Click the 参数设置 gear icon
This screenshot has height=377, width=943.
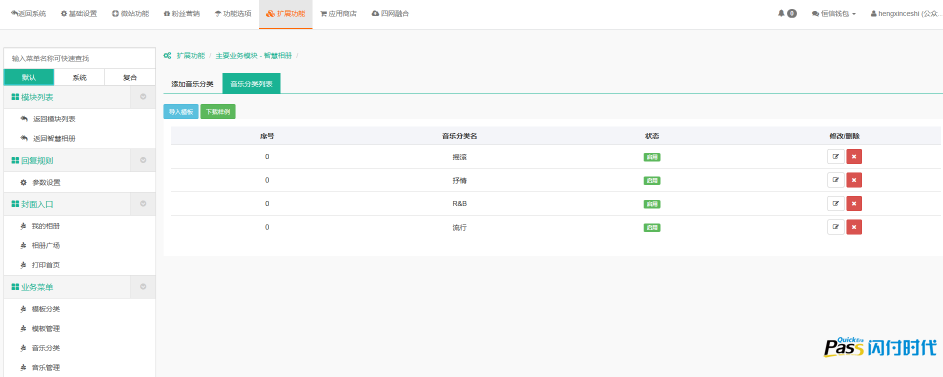[x=24, y=182]
